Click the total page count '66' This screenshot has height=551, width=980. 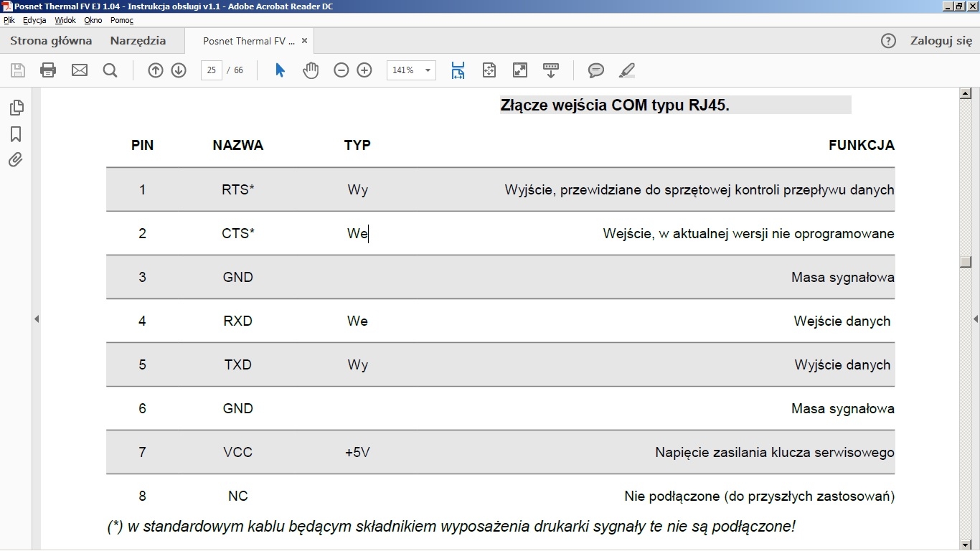click(239, 70)
